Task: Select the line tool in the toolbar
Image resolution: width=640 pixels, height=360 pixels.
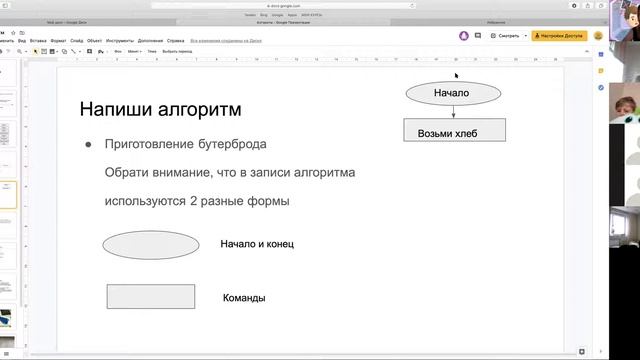Action: [x=73, y=51]
